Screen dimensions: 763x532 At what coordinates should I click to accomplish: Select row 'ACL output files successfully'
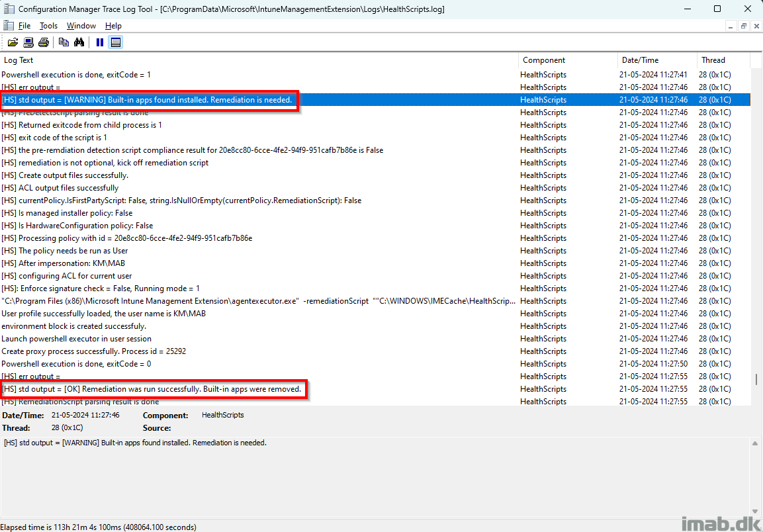(x=375, y=188)
